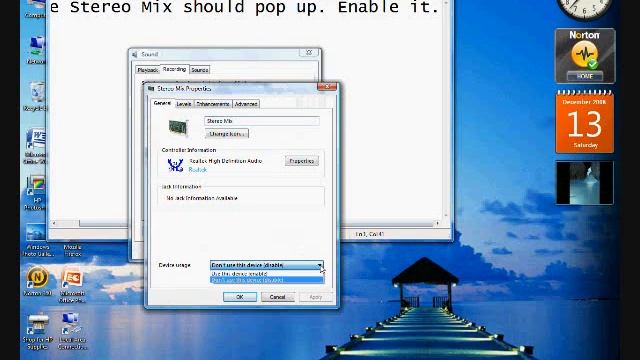640x360 pixels.
Task: Open the HP Photosmart desktop shortcut
Action: tap(36, 193)
